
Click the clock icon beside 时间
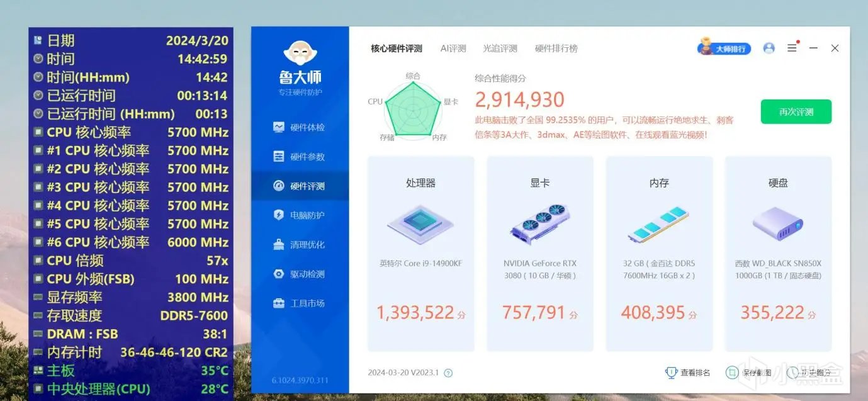pos(38,59)
